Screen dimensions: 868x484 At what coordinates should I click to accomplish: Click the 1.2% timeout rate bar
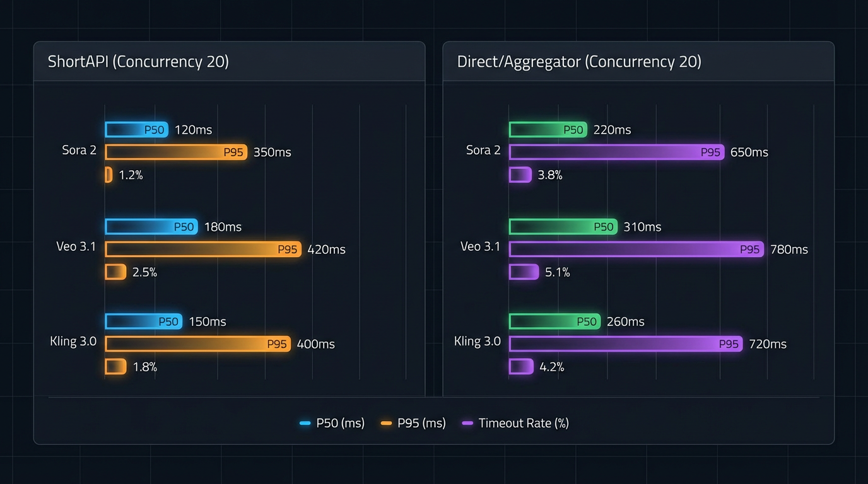(x=108, y=175)
